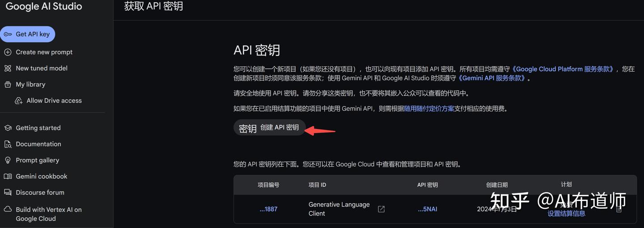This screenshot has width=644, height=228.
Task: Click the Google AI Studio logo text
Action: pos(44,6)
